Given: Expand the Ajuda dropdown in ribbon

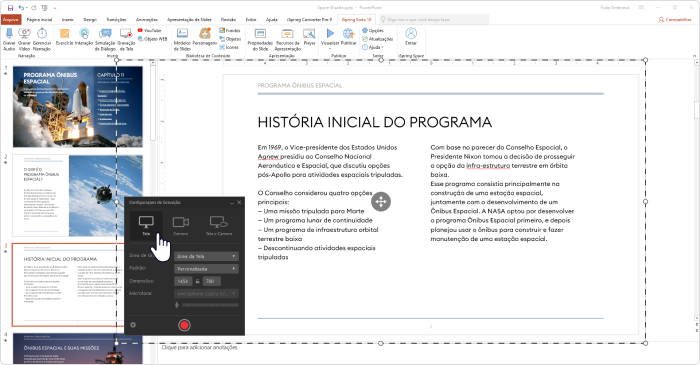Looking at the screenshot, I should pyautogui.click(x=373, y=47).
